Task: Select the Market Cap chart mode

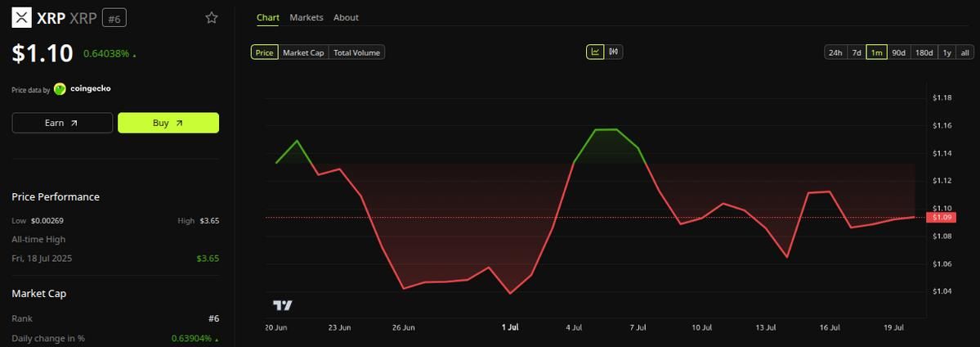Action: (x=303, y=52)
